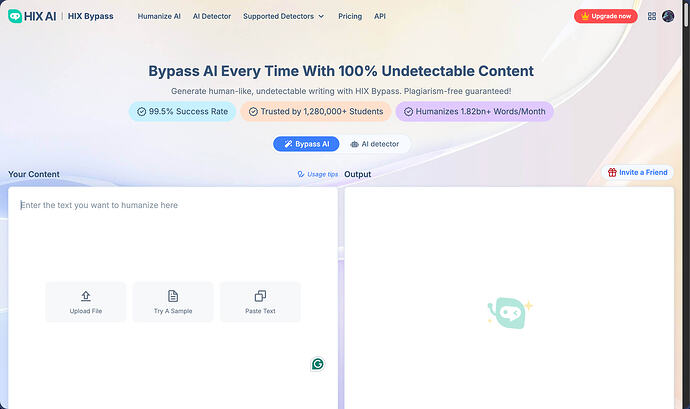690x409 pixels.
Task: Click the Your Content heading
Action: tap(34, 174)
